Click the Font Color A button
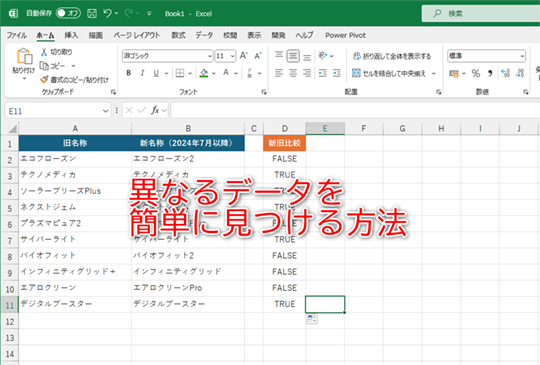 [226, 73]
